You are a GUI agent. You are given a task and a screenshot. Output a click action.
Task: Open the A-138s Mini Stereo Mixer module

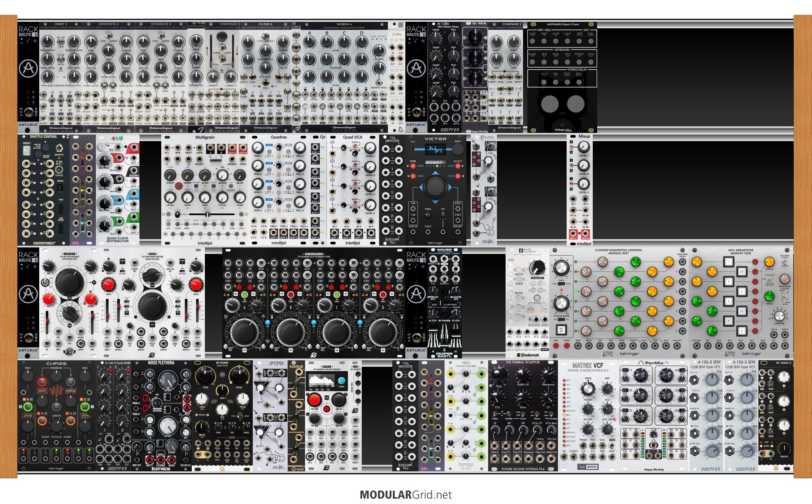click(x=445, y=77)
